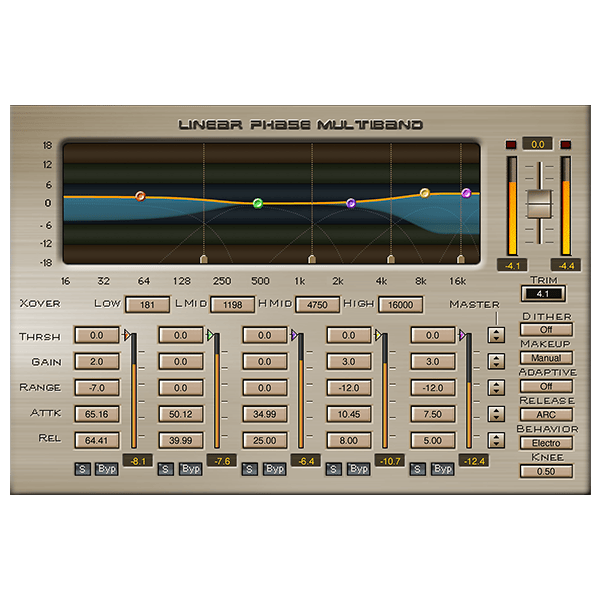
Task: Open the Behavior selector showing Electro
Action: click(546, 443)
